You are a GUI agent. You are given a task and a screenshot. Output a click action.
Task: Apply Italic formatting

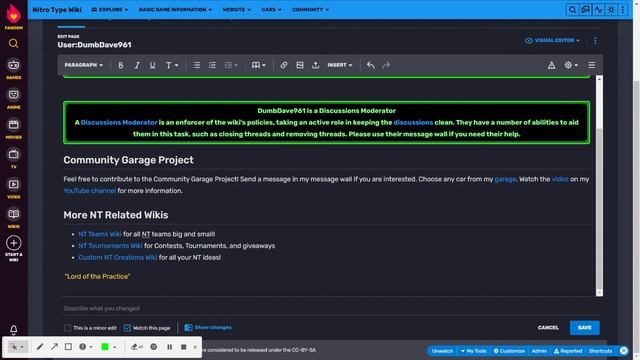137,65
